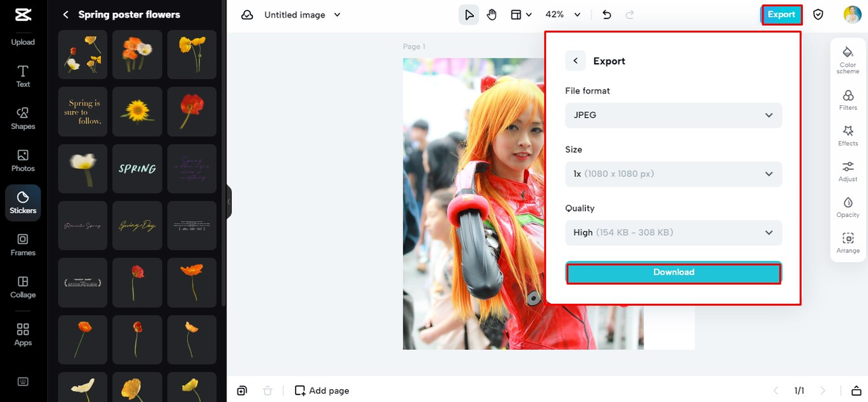The width and height of the screenshot is (868, 402).
Task: Open the Text panel
Action: coord(22,77)
